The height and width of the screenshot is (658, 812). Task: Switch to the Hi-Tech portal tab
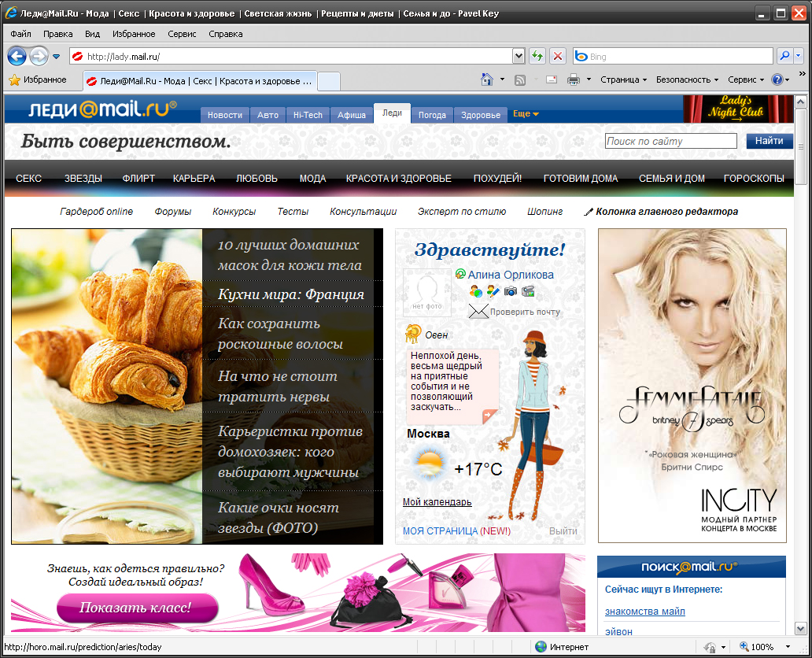coord(308,115)
